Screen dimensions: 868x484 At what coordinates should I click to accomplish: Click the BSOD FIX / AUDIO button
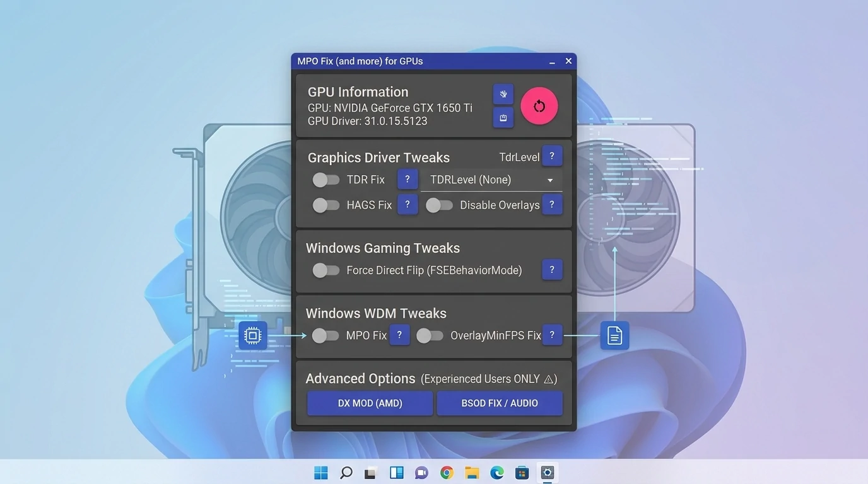pos(500,403)
